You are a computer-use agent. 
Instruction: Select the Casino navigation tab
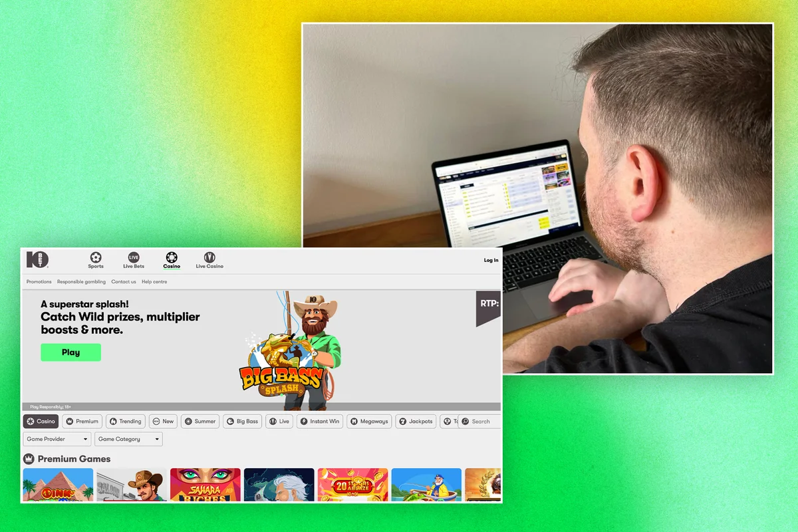point(172,260)
